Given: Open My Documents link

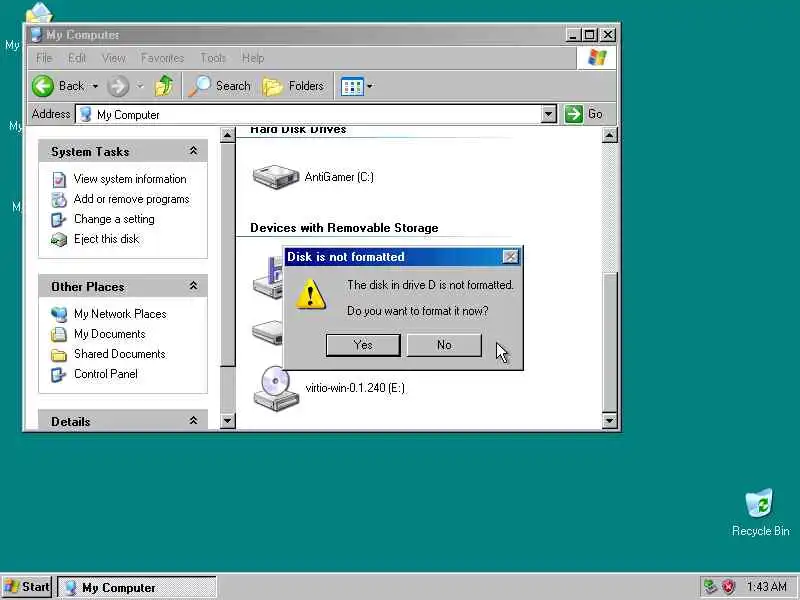Looking at the screenshot, I should pos(110,334).
